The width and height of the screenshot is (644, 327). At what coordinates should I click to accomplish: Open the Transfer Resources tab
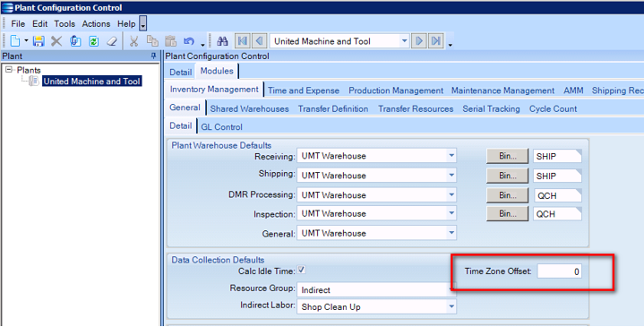pyautogui.click(x=416, y=109)
